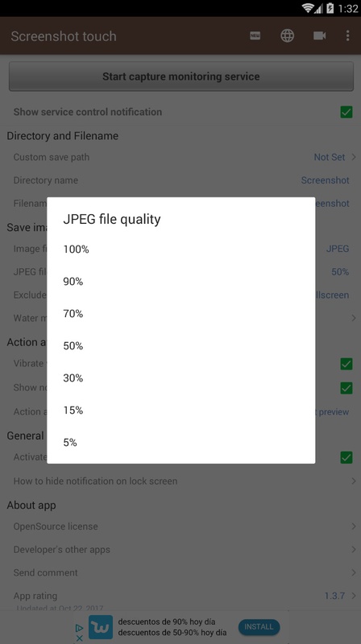361x644 pixels.
Task: Toggle the Vibrate checkbox
Action: (x=346, y=364)
